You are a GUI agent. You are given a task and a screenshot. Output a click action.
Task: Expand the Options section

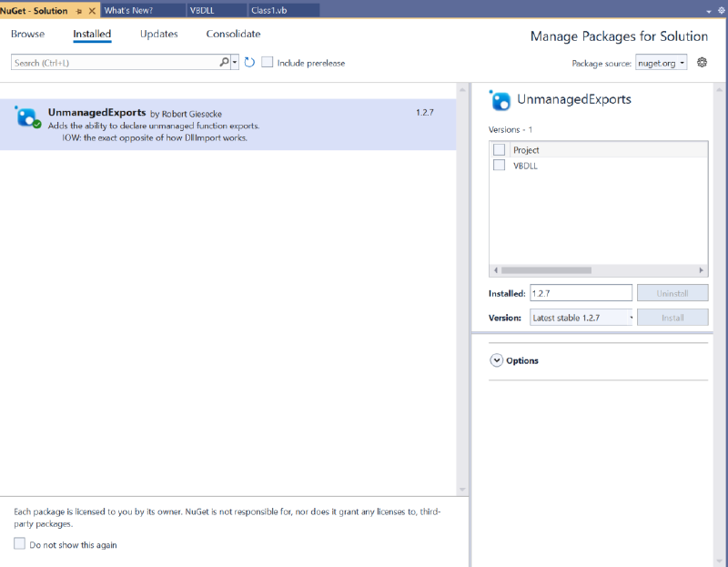point(496,360)
